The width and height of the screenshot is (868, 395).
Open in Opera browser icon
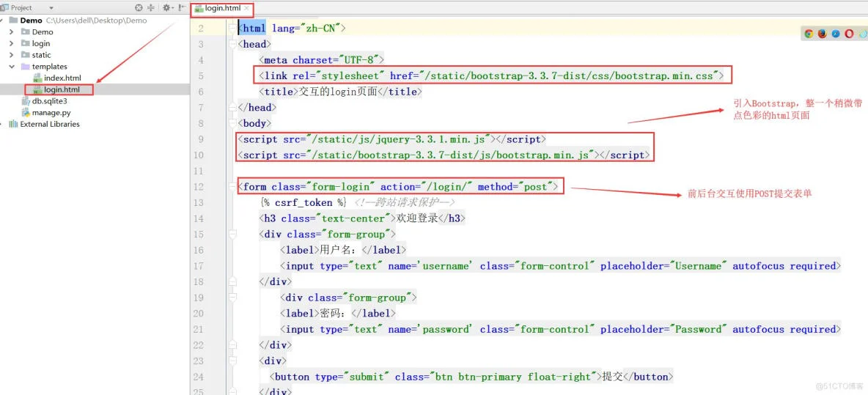click(x=849, y=34)
